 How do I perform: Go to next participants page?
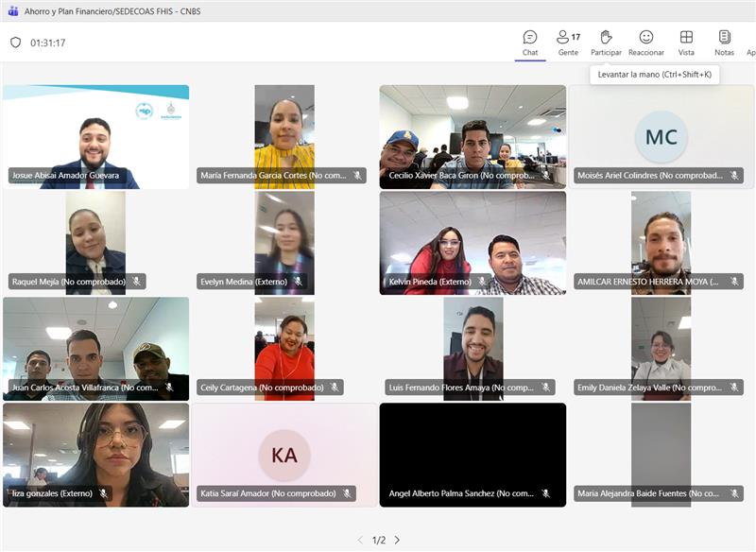coord(397,540)
